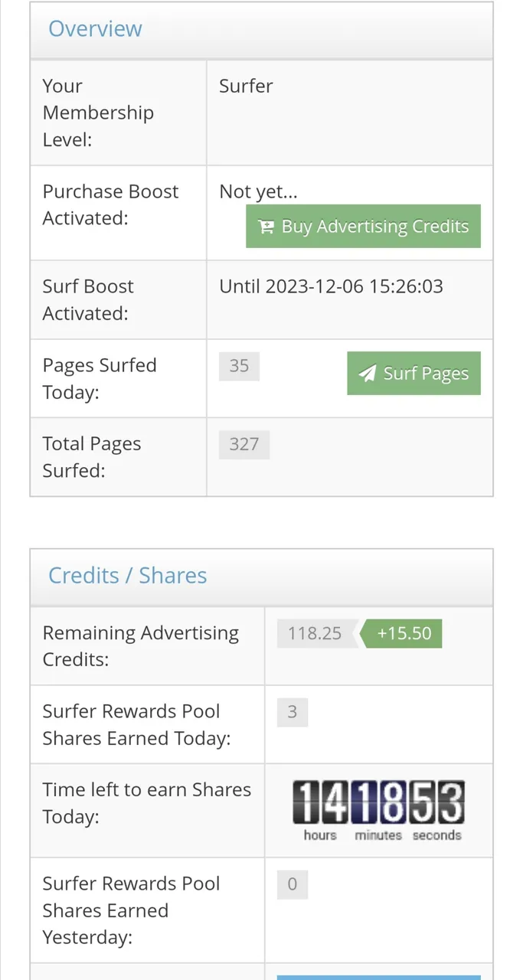Click the paper plane icon on Surf Pages
The width and height of the screenshot is (523, 980).
368,374
